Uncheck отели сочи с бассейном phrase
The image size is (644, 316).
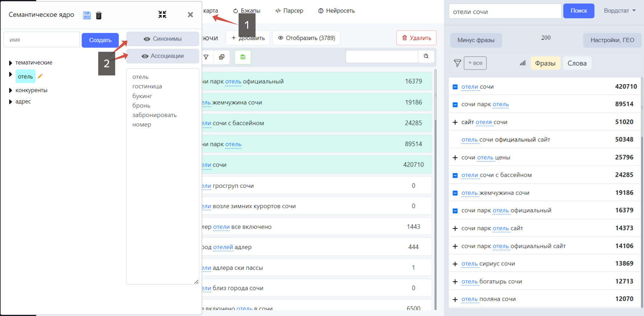tap(455, 176)
